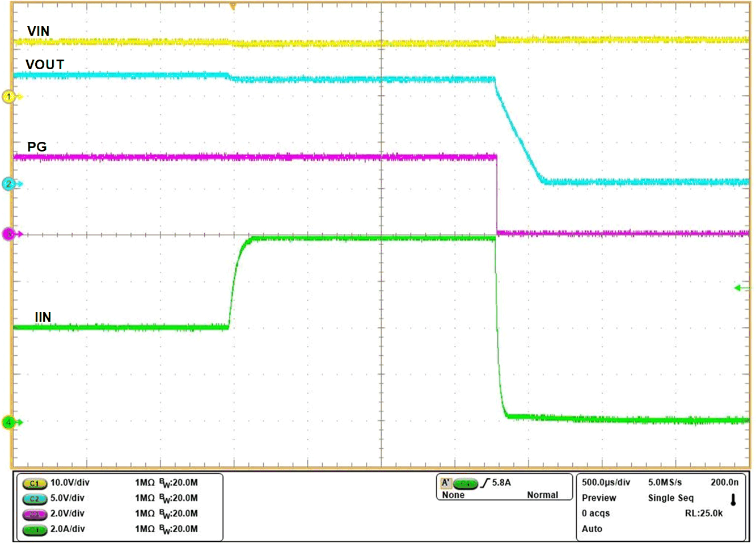Switch to the Auto acquisition readout
The image size is (756, 543).
pos(591,529)
